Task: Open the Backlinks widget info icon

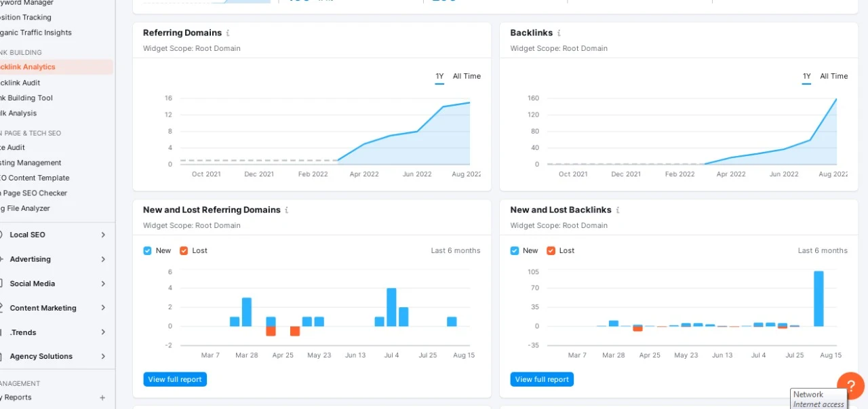Action: (559, 33)
